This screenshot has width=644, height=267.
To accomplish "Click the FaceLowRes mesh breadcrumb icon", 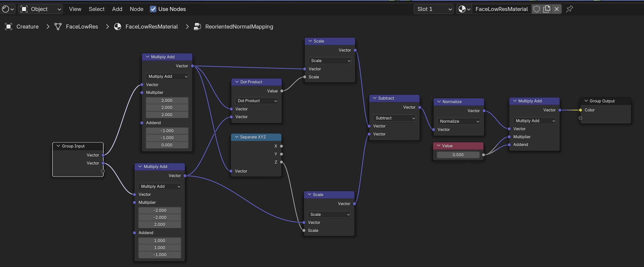I will (58, 27).
